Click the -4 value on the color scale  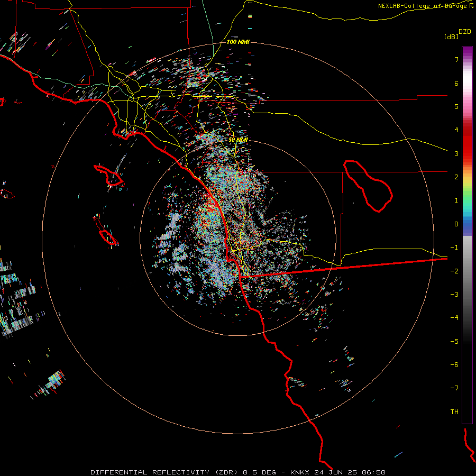[454, 318]
